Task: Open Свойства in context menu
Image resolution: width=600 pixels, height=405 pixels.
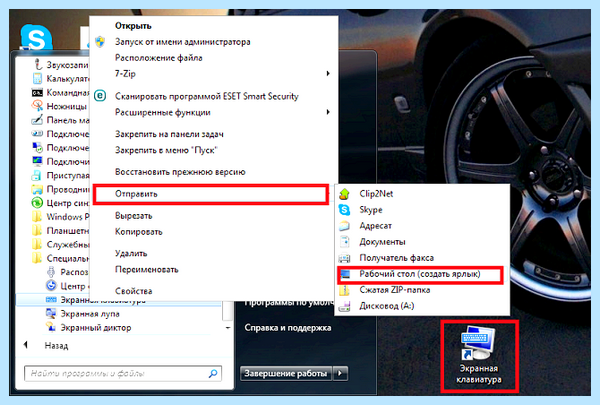Action: [x=134, y=291]
